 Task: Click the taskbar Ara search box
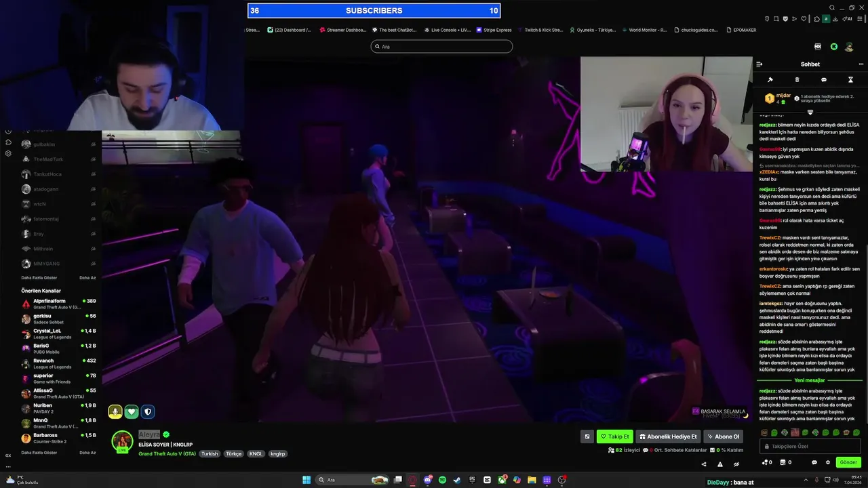pyautogui.click(x=353, y=480)
